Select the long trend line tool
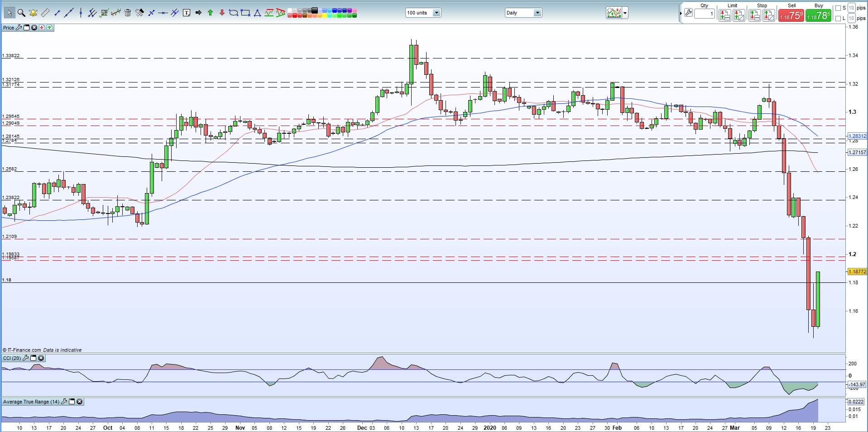 68,13
